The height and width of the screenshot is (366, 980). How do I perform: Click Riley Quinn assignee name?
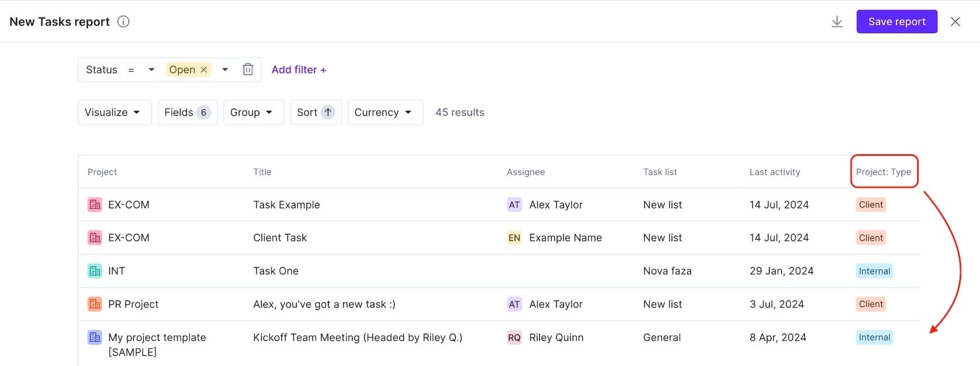556,337
